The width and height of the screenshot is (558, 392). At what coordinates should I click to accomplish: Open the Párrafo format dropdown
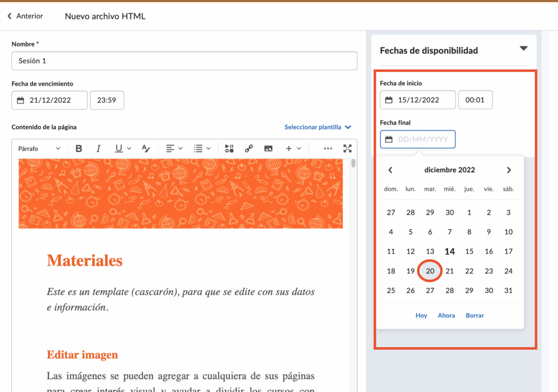pyautogui.click(x=39, y=149)
